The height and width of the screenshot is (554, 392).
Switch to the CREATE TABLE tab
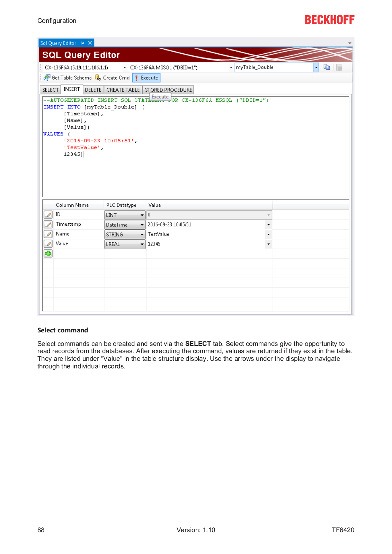(x=123, y=90)
